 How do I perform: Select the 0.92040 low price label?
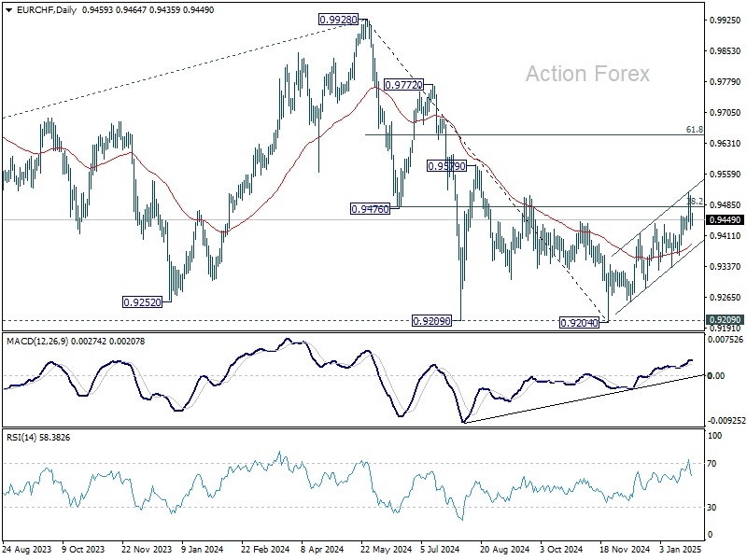point(579,323)
